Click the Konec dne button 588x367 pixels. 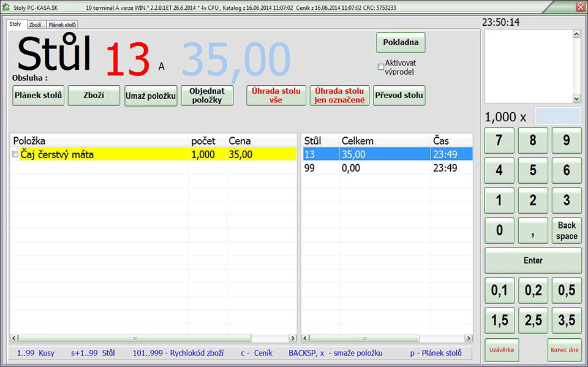pos(564,350)
